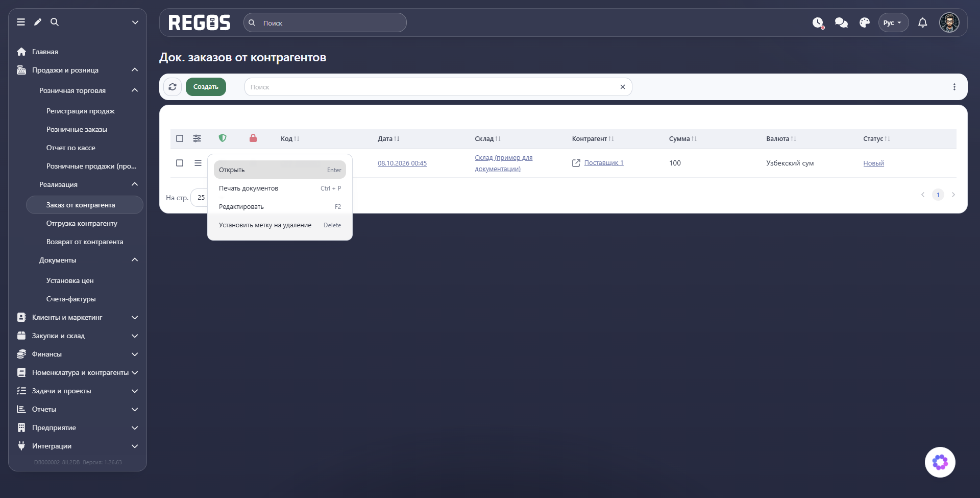Refresh the document list
Screen dimensions: 980x498
[173, 87]
